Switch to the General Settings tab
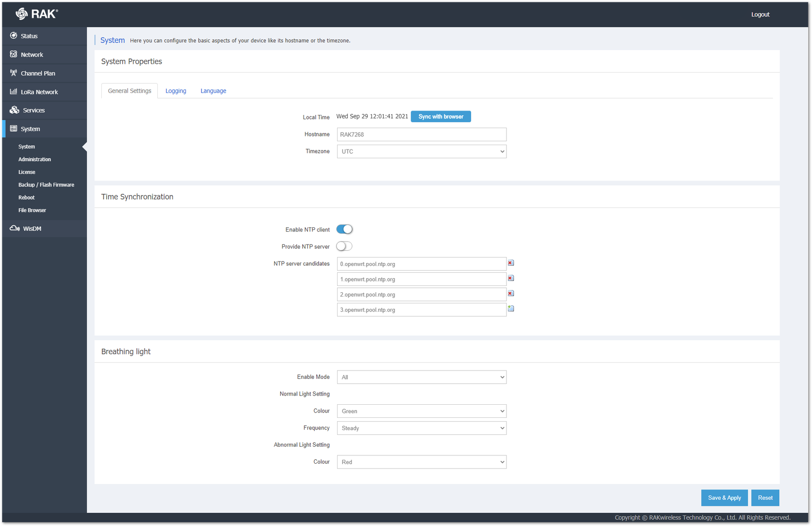Screen dimensions: 812x526 130,91
